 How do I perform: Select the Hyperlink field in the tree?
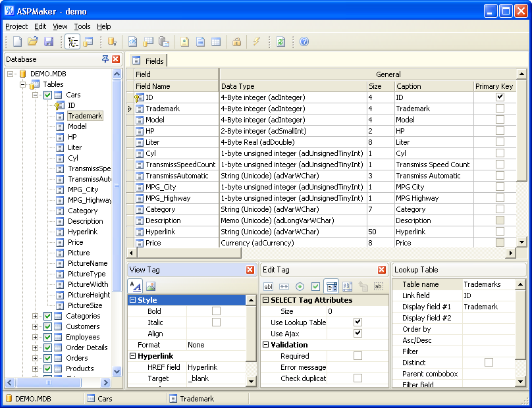pos(82,232)
